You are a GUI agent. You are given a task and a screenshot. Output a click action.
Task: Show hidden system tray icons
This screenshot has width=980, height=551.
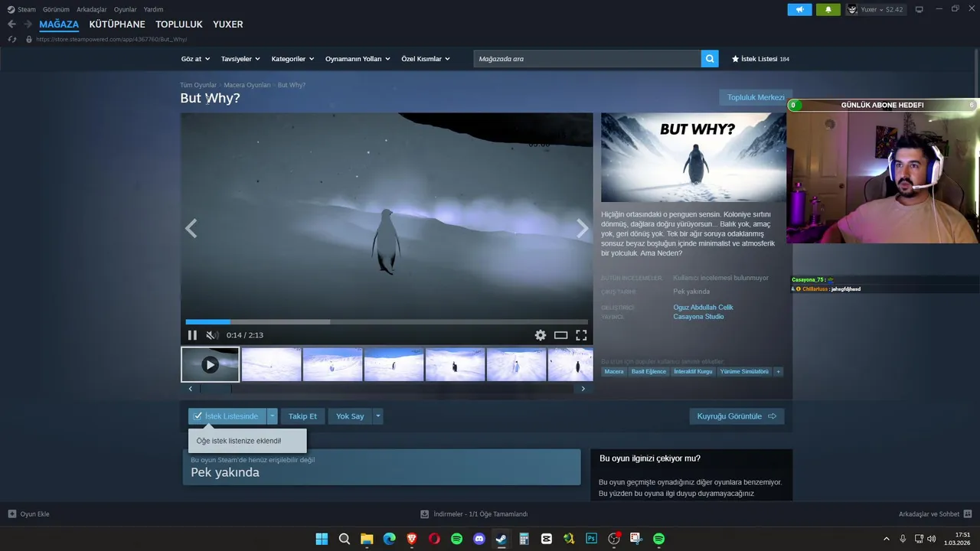pyautogui.click(x=887, y=539)
